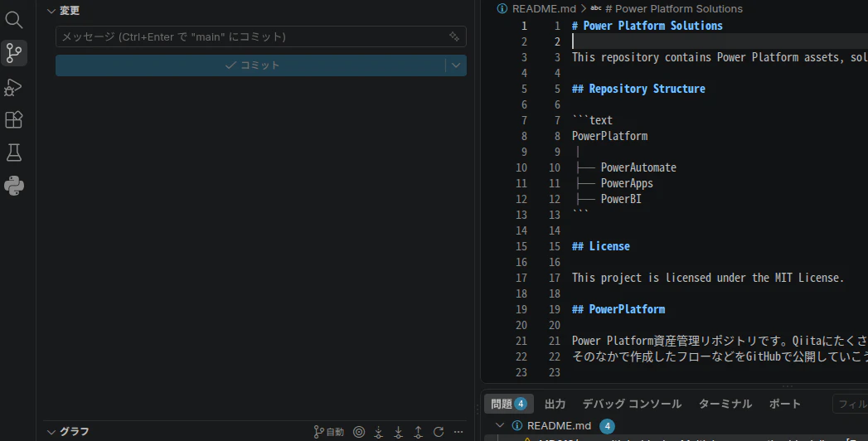The width and height of the screenshot is (868, 441).
Task: Switch to the ポート tab
Action: coord(784,404)
